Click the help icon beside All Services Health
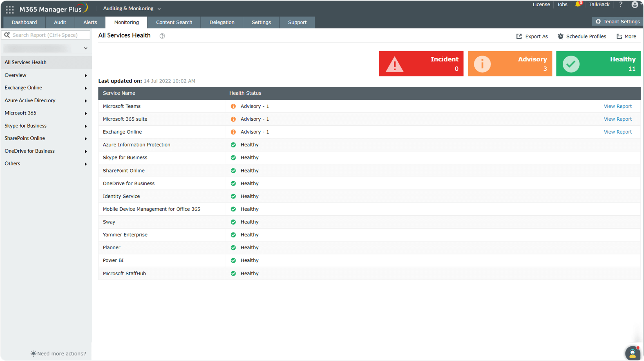 [162, 36]
